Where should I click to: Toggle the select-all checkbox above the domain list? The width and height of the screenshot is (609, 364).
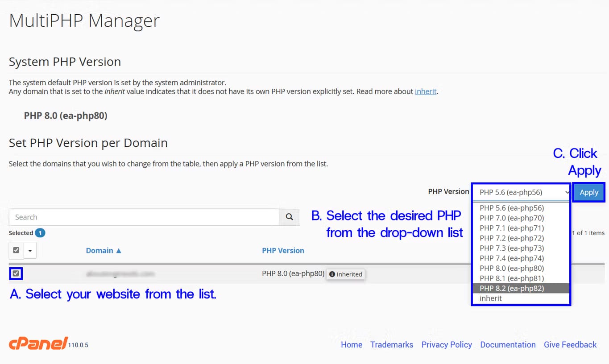click(x=16, y=250)
